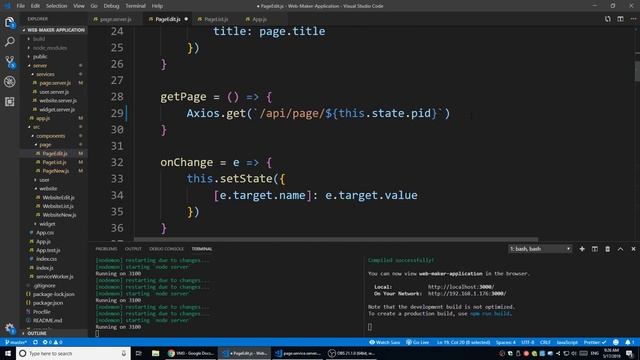The image size is (640, 360).
Task: Click Open Changes icon in editor toolbar
Action: [607, 19]
